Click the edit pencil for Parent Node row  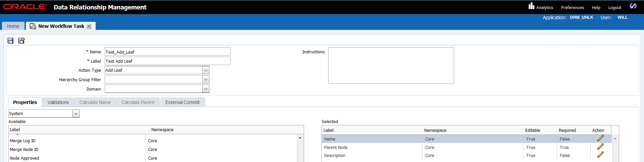click(x=600, y=147)
